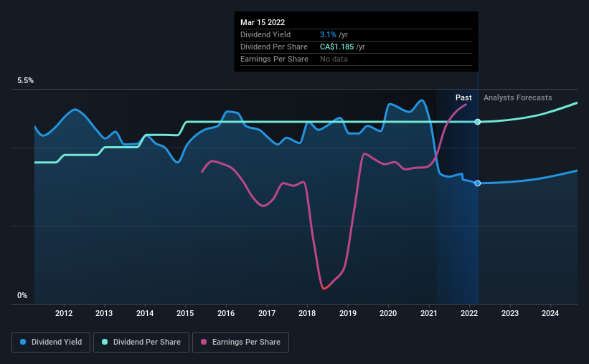The width and height of the screenshot is (589, 364).
Task: Click the 2017 x-axis label
Action: (267, 313)
